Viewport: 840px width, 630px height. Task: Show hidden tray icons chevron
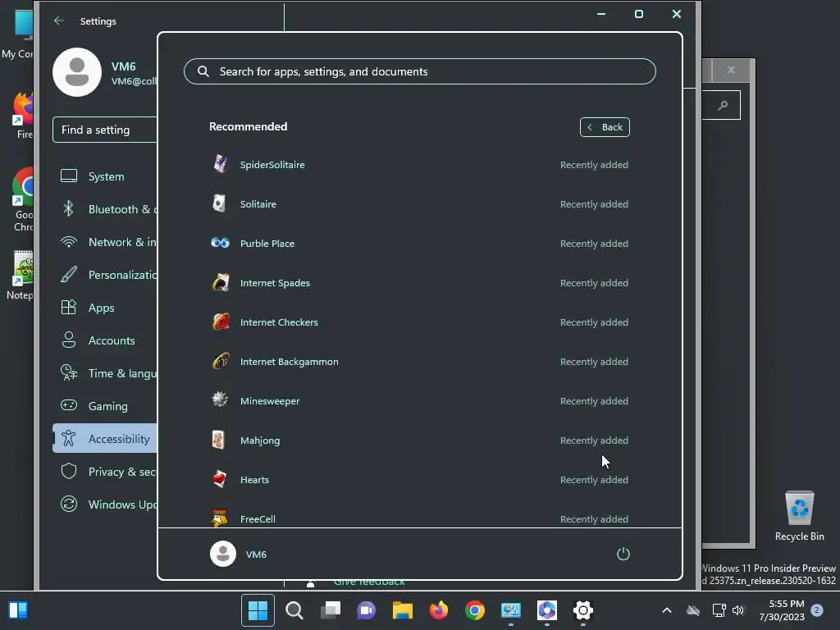pyautogui.click(x=667, y=610)
